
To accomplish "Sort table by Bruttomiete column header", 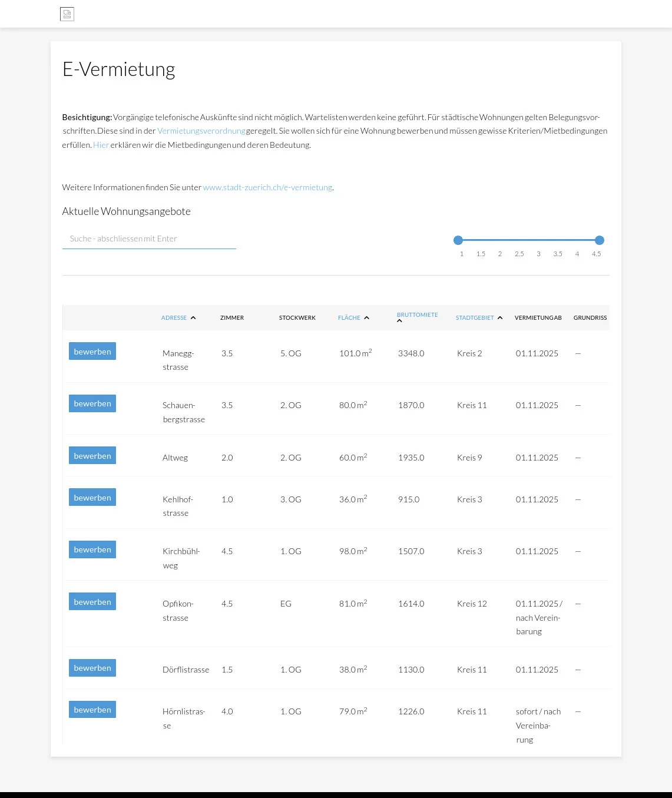I will (417, 315).
